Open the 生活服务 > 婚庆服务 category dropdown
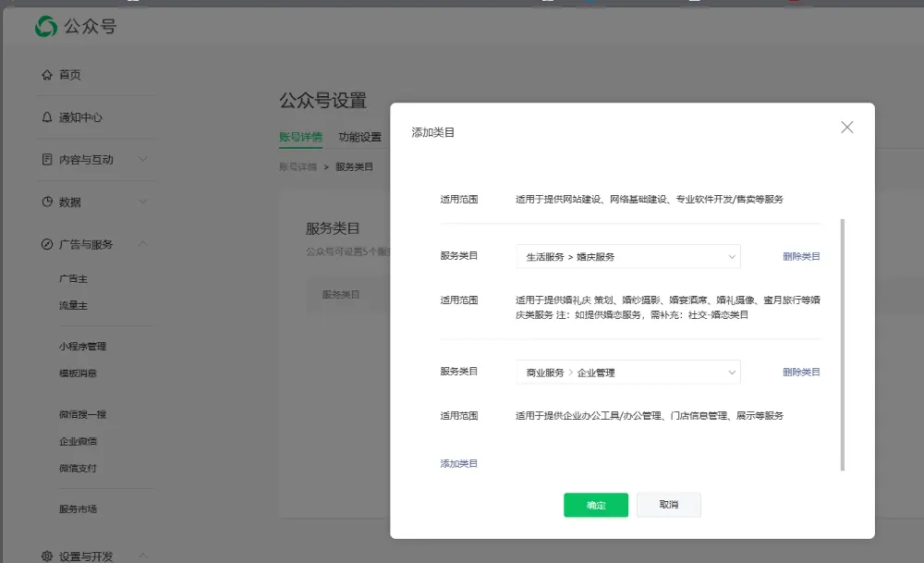Viewport: 924px width, 563px height. [627, 257]
